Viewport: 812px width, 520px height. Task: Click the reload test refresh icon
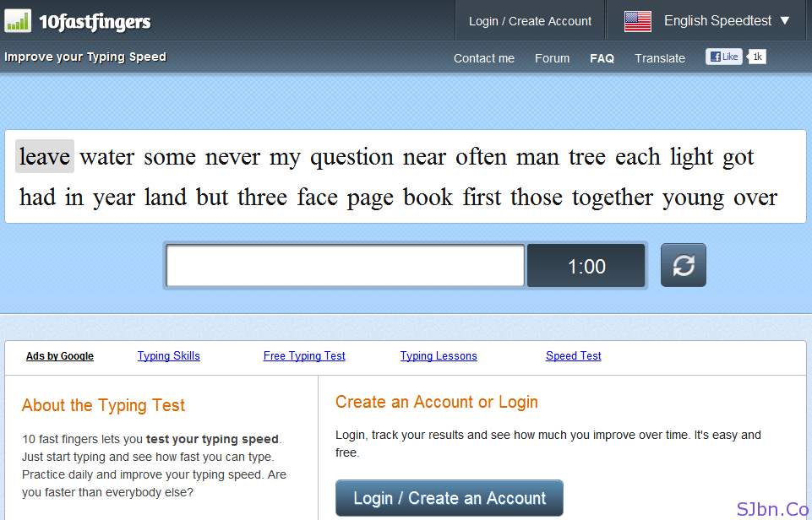coord(683,265)
